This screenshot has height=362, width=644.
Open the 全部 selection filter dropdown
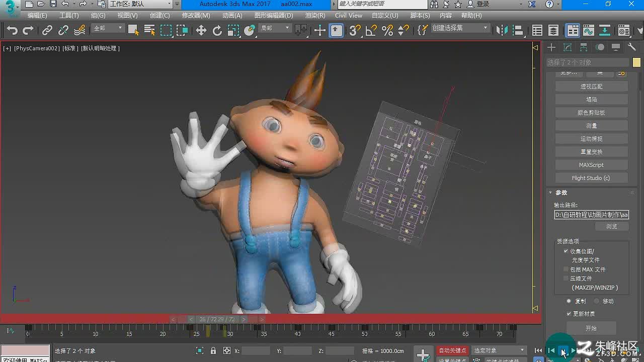pyautogui.click(x=108, y=29)
